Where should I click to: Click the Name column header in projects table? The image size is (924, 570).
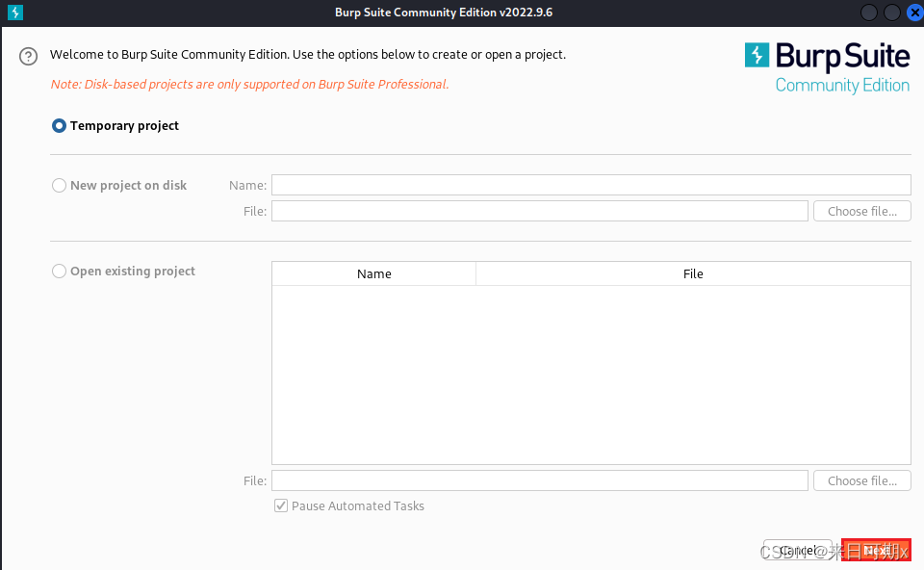click(x=374, y=274)
